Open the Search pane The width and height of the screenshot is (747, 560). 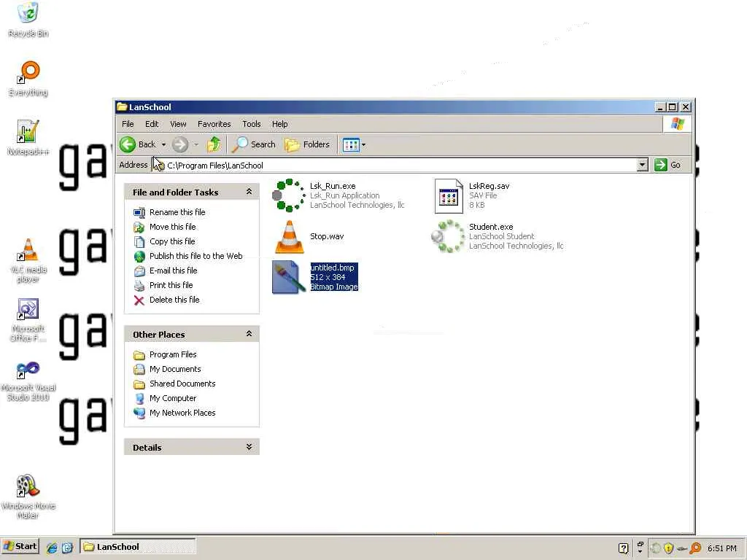coord(253,144)
